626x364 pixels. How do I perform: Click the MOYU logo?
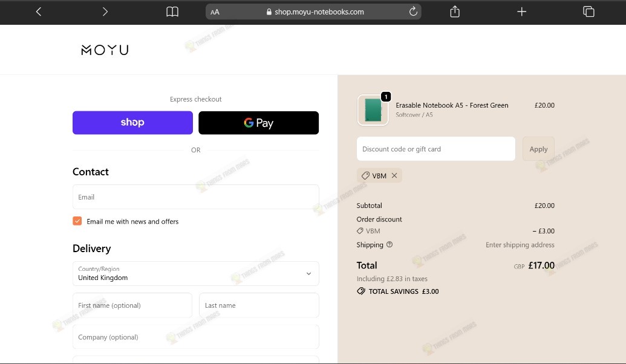pos(105,50)
